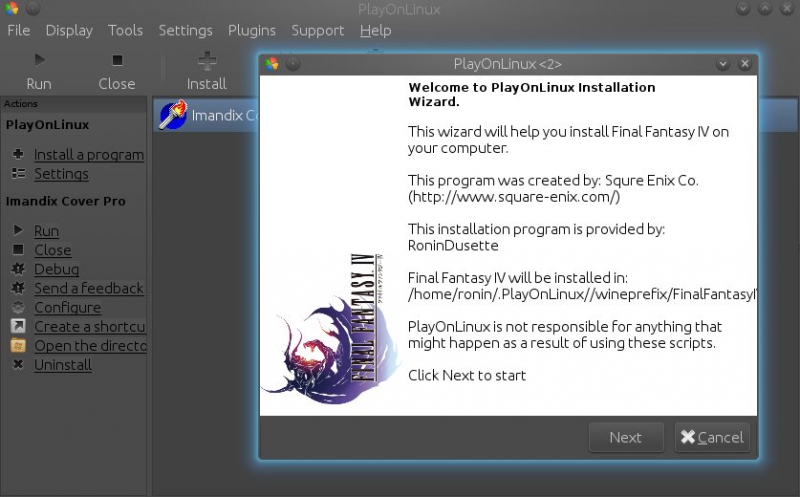Click the Create a shortcut link

pyautogui.click(x=90, y=327)
